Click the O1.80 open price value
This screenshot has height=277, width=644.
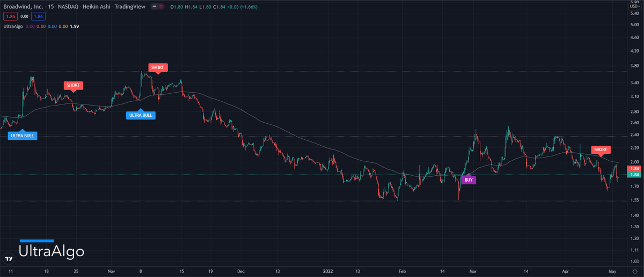click(176, 8)
